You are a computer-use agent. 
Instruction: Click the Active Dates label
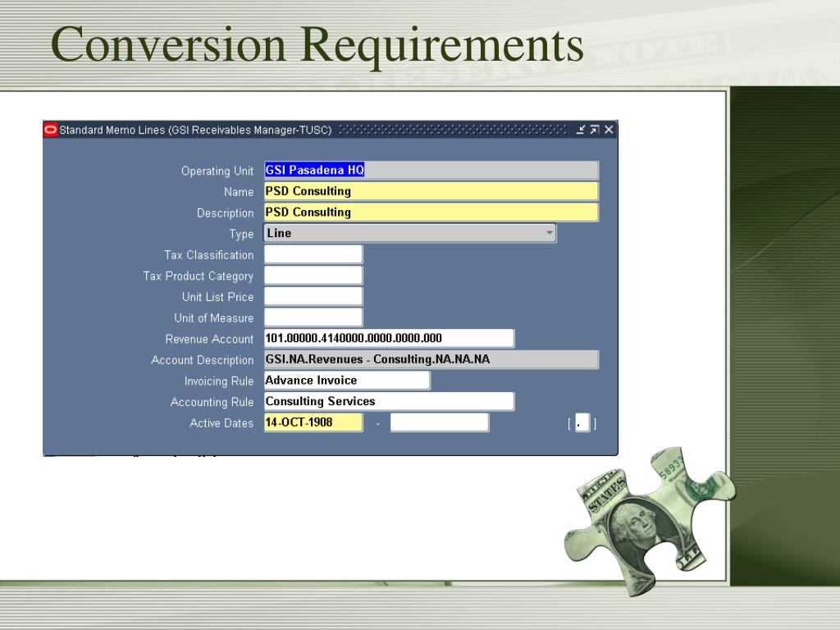click(x=221, y=423)
